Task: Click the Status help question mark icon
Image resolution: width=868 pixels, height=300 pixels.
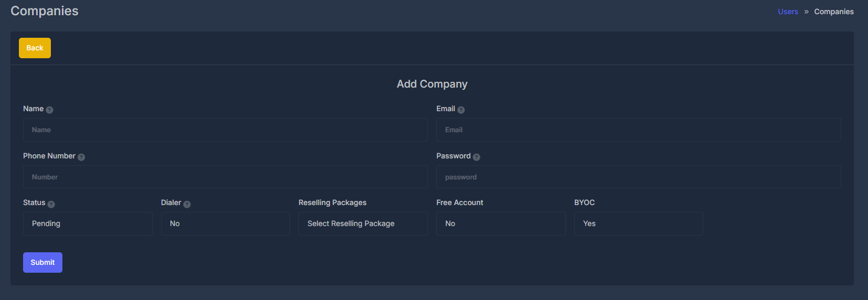Action: (x=51, y=204)
